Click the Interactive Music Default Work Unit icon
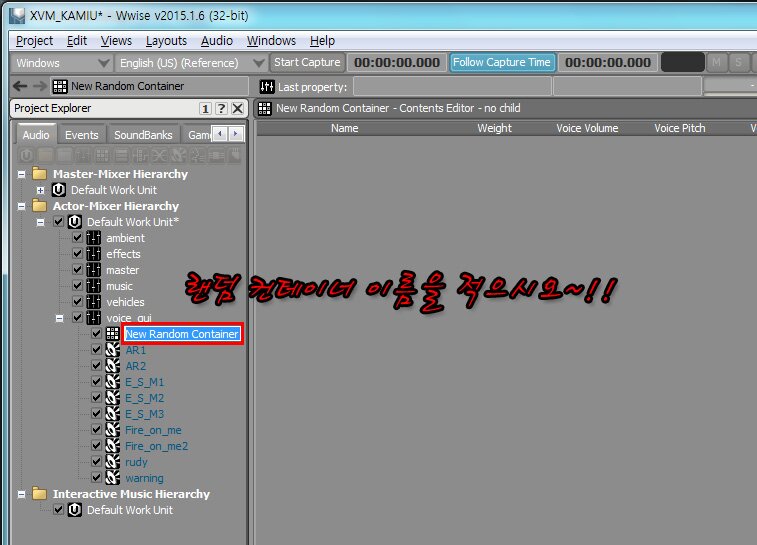Image resolution: width=757 pixels, height=545 pixels. [x=74, y=510]
